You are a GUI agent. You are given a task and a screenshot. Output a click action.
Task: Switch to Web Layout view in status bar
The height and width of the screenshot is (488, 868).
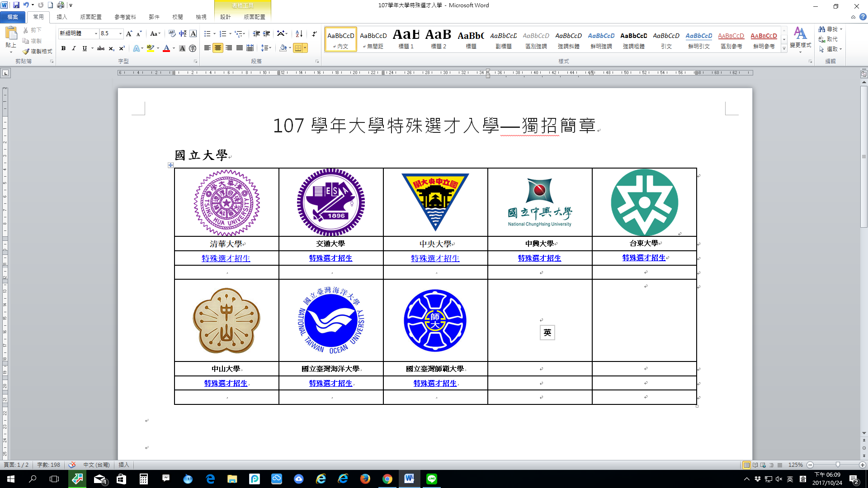coord(763,465)
